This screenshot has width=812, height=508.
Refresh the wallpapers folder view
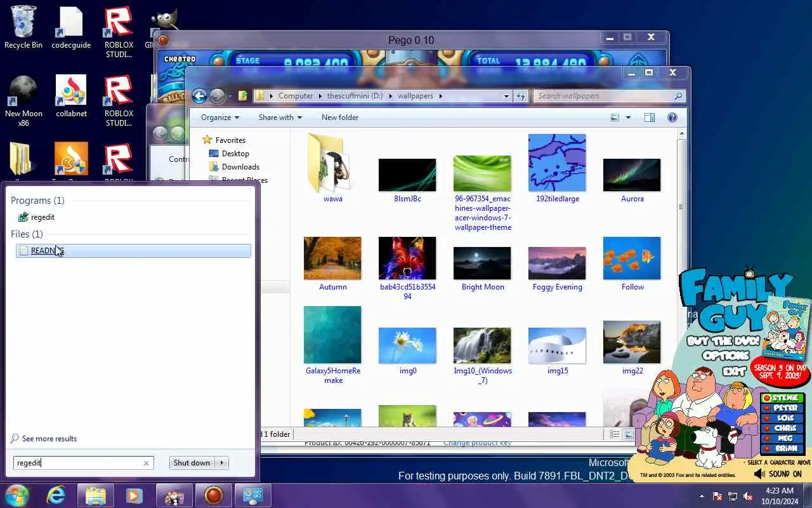coord(521,96)
